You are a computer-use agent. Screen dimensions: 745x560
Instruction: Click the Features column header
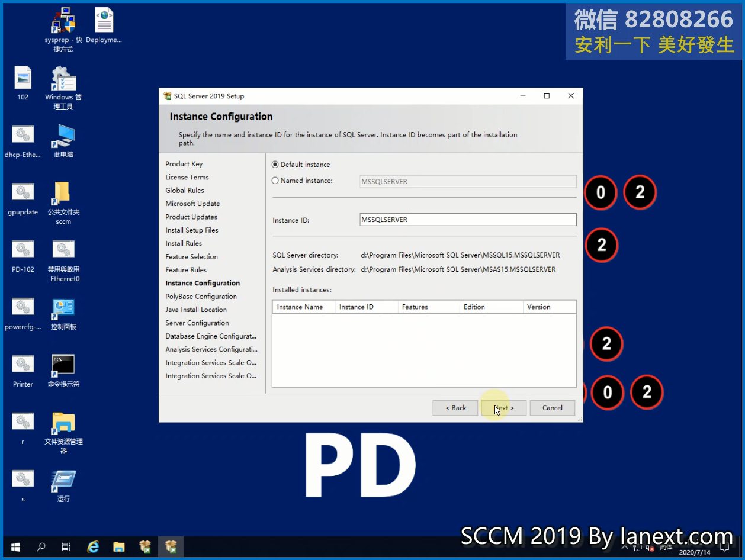pyautogui.click(x=428, y=307)
